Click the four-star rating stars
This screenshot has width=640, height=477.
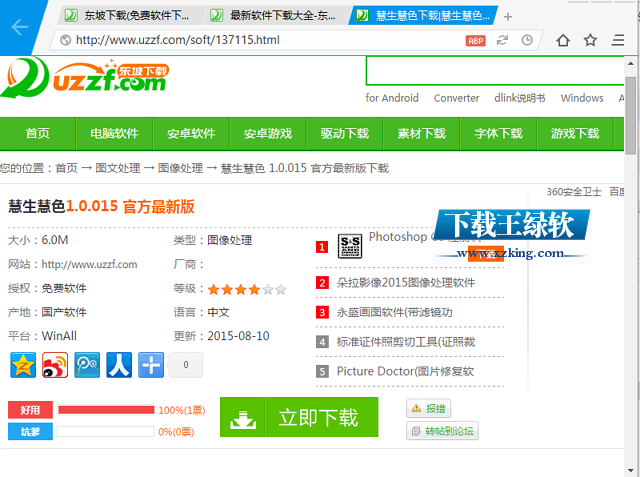coord(247,289)
